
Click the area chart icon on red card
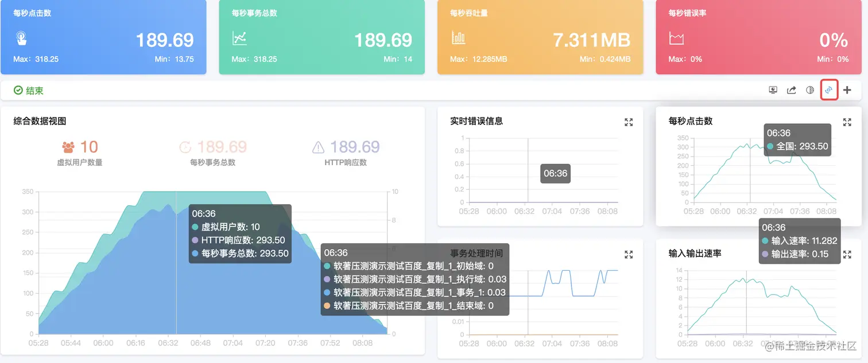(x=676, y=38)
